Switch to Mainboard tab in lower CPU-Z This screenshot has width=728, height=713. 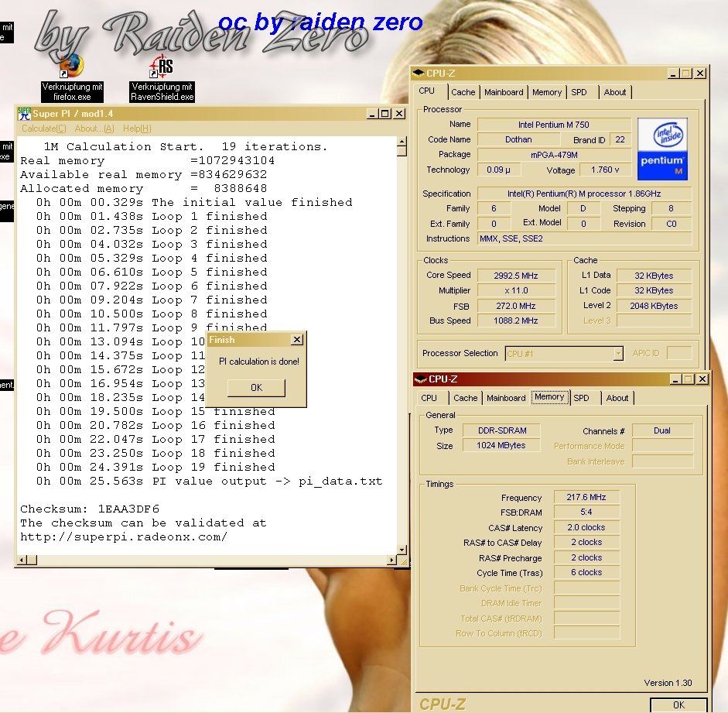point(506,398)
